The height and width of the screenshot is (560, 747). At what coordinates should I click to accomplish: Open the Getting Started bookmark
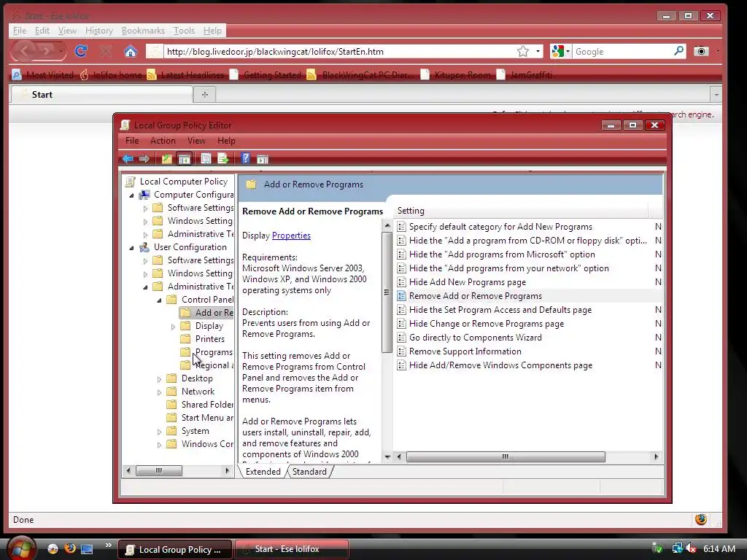tap(266, 75)
